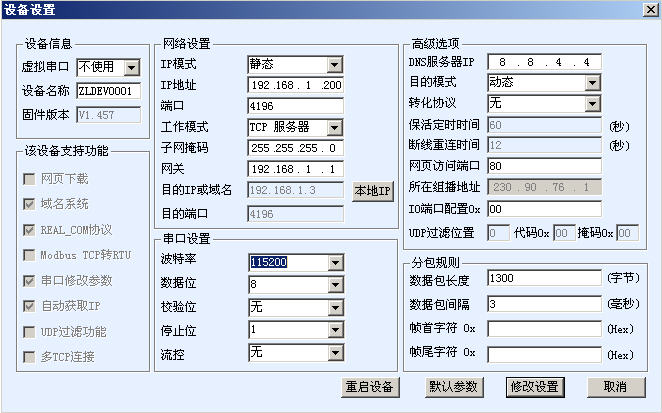Expand the IP模式 dropdown
The height and width of the screenshot is (413, 662).
pos(335,63)
